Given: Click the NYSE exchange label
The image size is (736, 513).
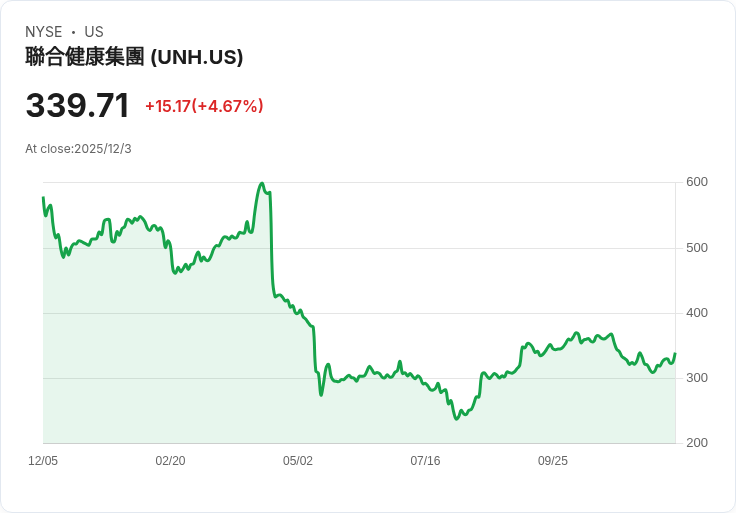Looking at the screenshot, I should [x=43, y=32].
